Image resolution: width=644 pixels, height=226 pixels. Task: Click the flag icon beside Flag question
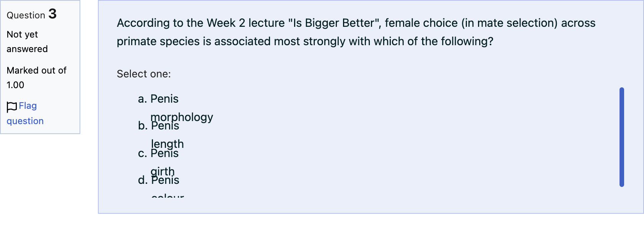(x=12, y=107)
